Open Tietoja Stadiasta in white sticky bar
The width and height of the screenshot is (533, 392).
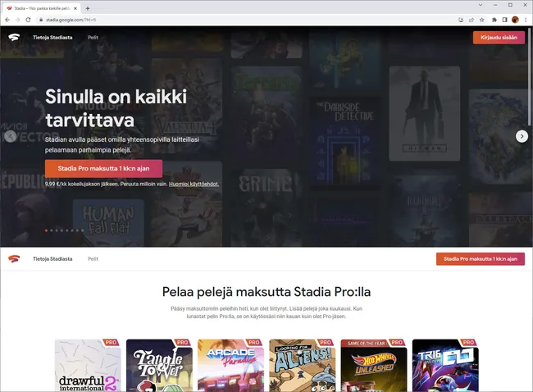point(52,258)
